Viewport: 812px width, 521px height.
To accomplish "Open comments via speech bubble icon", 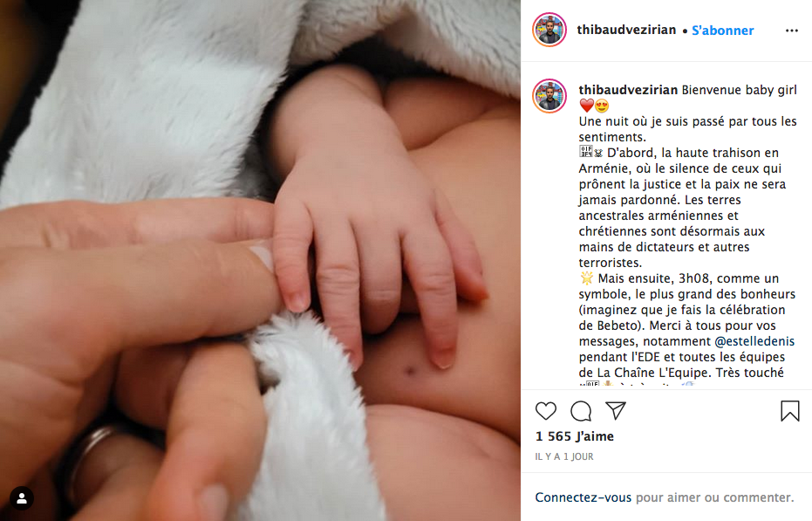I will pos(581,411).
